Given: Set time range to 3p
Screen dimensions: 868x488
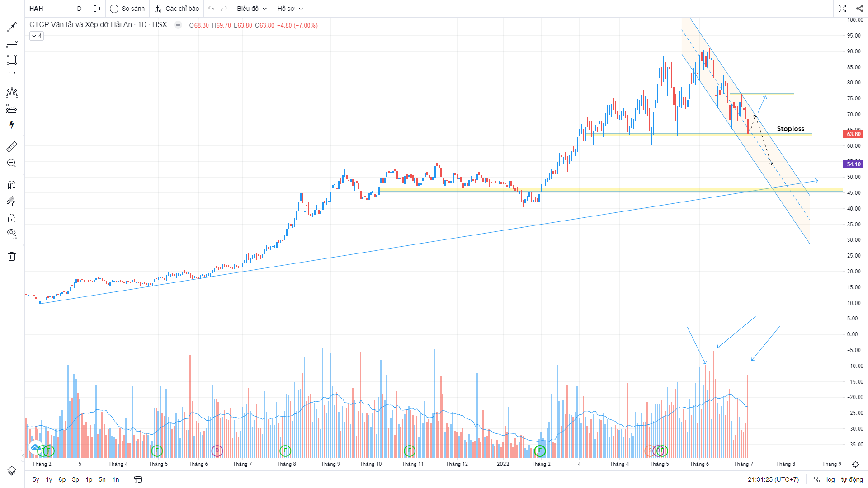Looking at the screenshot, I should pyautogui.click(x=75, y=479).
